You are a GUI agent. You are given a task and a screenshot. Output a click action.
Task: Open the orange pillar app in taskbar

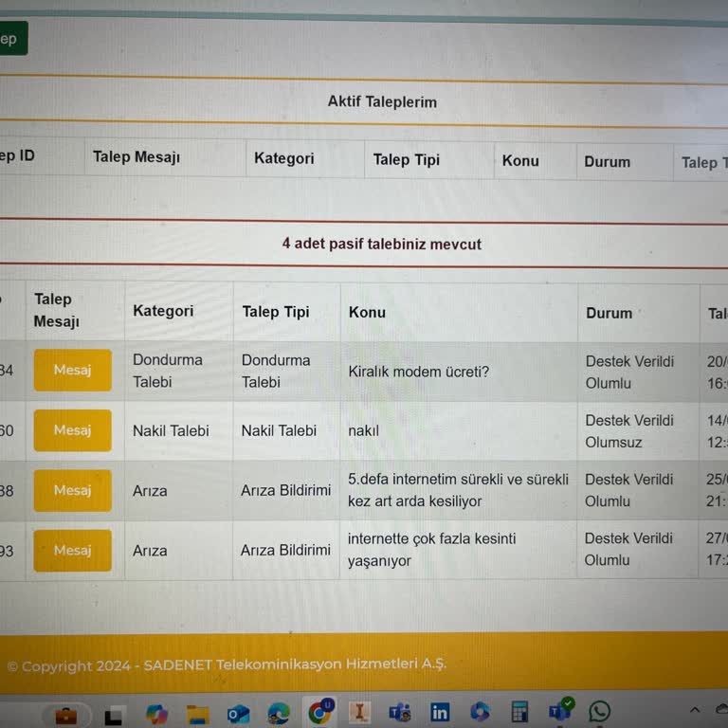pos(359,712)
